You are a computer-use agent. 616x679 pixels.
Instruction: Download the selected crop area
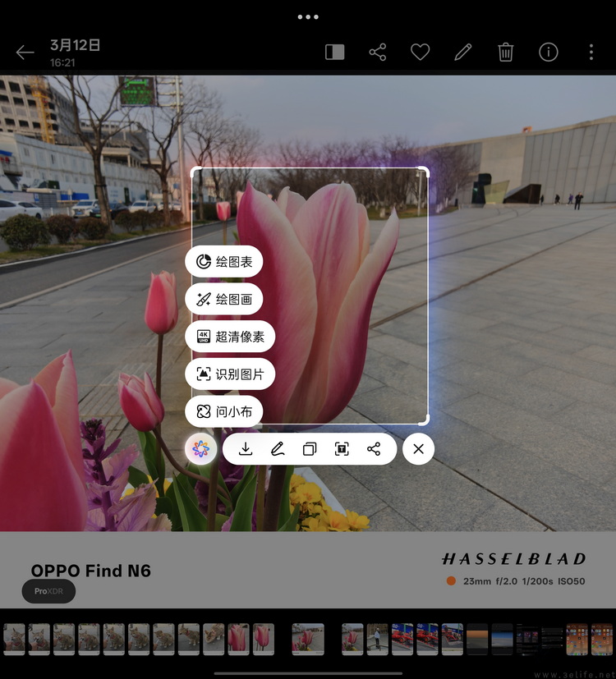(245, 449)
